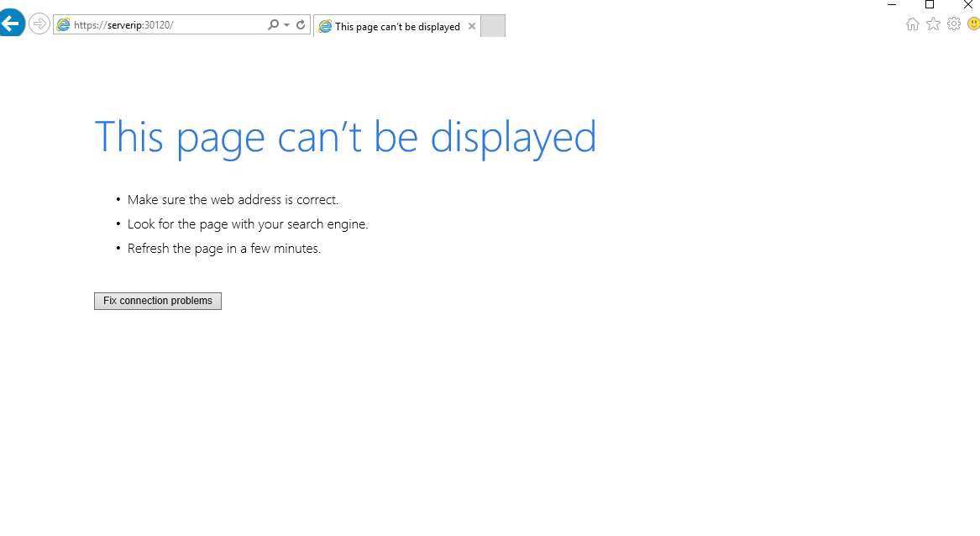Open the Tools gear menu
The height and width of the screenshot is (536, 980).
click(954, 24)
